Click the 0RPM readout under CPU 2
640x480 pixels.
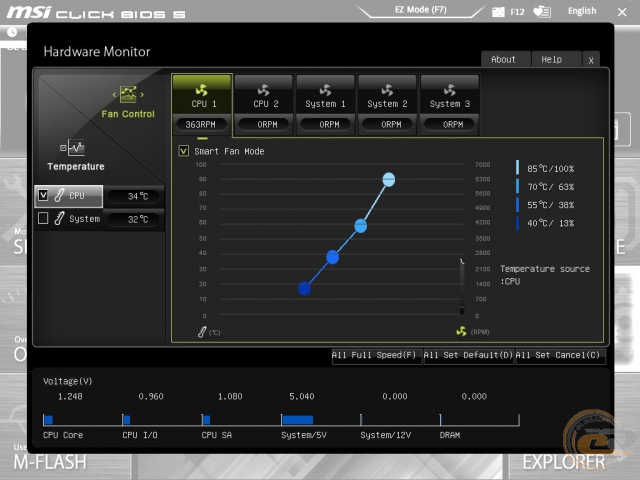coord(264,124)
